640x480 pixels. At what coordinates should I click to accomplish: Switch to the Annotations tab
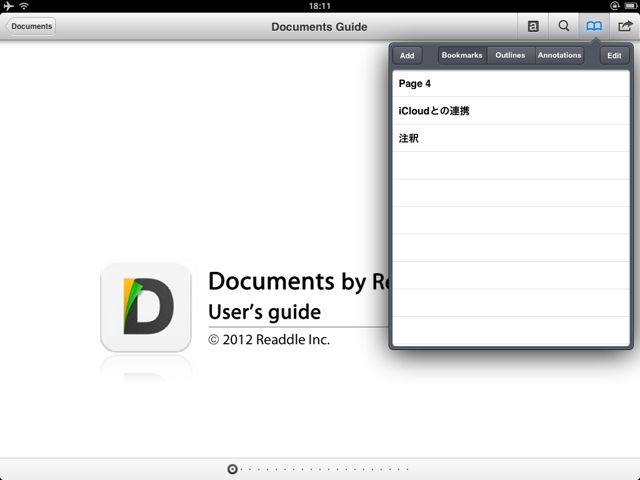[x=559, y=55]
